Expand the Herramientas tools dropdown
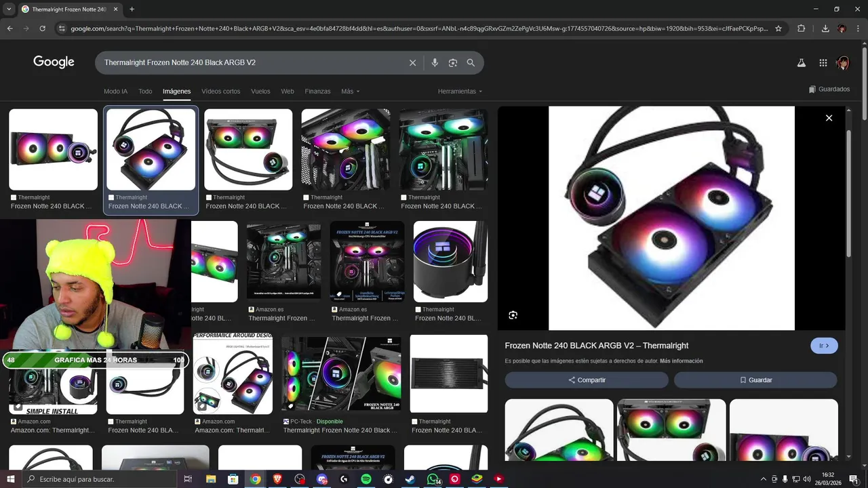Image resolution: width=868 pixels, height=488 pixels. pyautogui.click(x=460, y=91)
